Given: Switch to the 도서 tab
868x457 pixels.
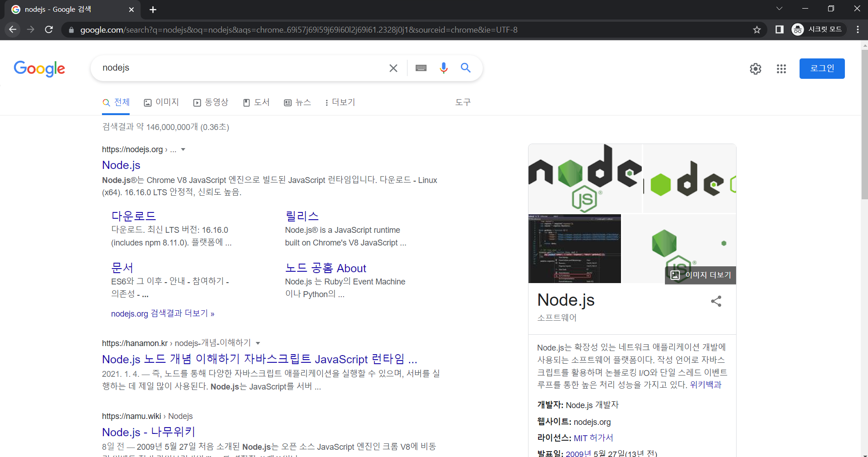Looking at the screenshot, I should point(257,102).
